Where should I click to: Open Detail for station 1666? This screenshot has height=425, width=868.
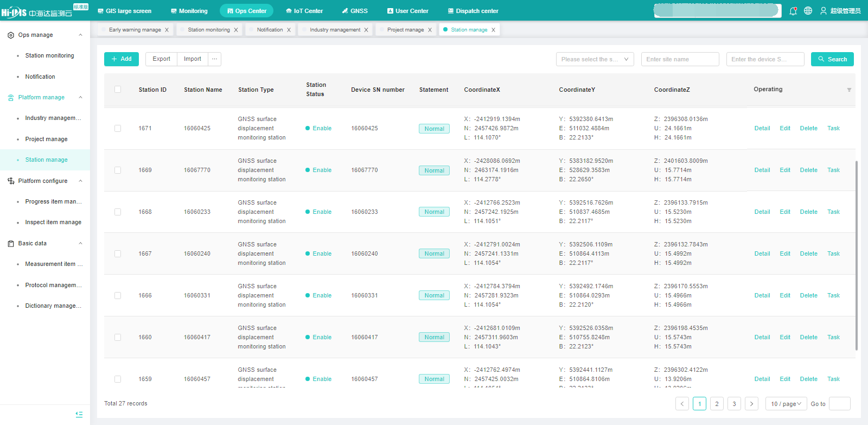tap(762, 296)
